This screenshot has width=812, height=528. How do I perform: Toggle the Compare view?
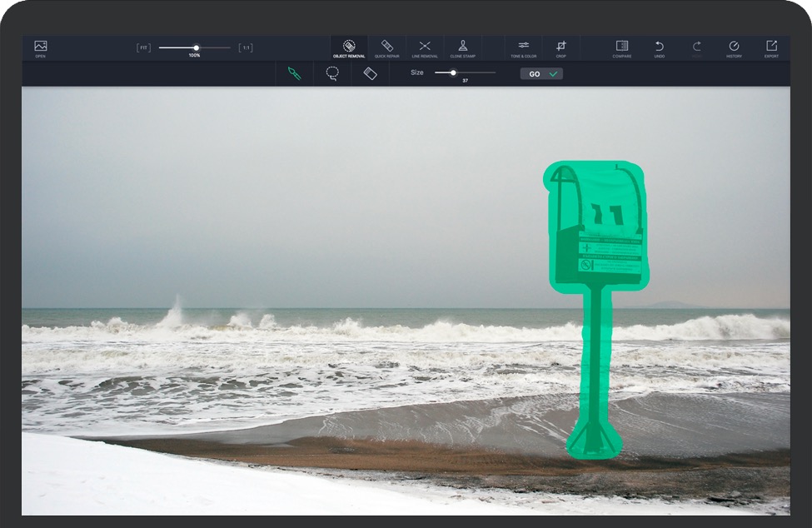point(621,47)
